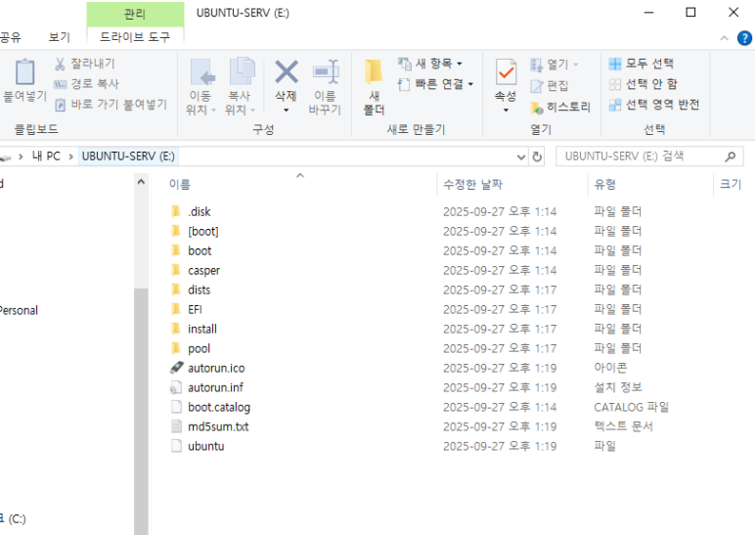Sort by the Type (유형) column header
The image size is (756, 535).
click(605, 184)
